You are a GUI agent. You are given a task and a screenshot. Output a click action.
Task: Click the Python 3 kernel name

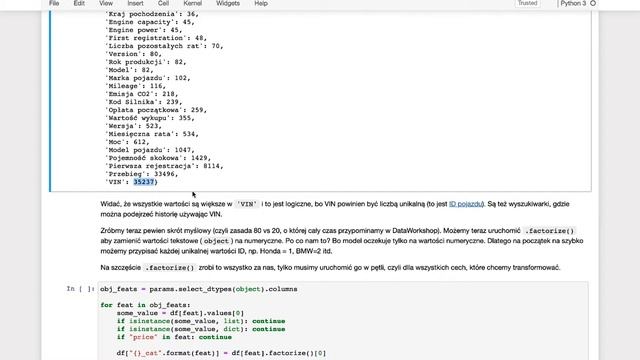573,3
